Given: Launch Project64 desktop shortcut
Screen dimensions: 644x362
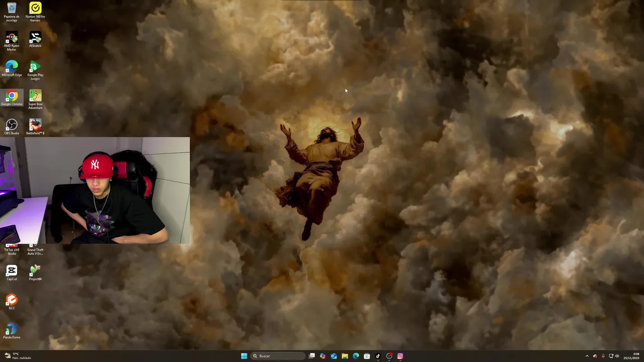Looking at the screenshot, I should [x=35, y=273].
